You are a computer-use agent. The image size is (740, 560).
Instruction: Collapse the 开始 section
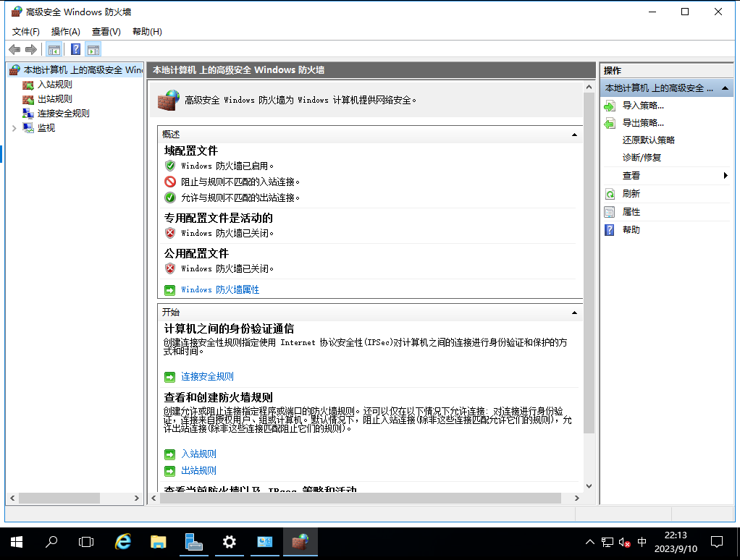tap(574, 313)
